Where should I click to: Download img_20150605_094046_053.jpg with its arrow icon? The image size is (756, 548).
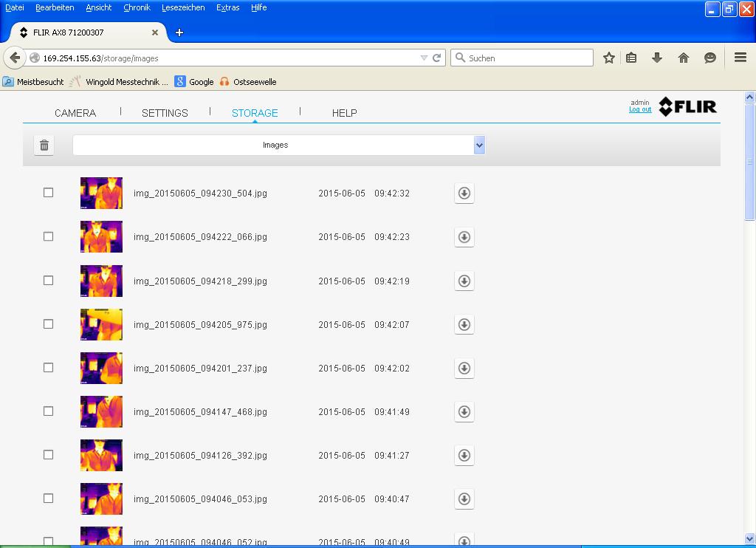click(x=464, y=499)
